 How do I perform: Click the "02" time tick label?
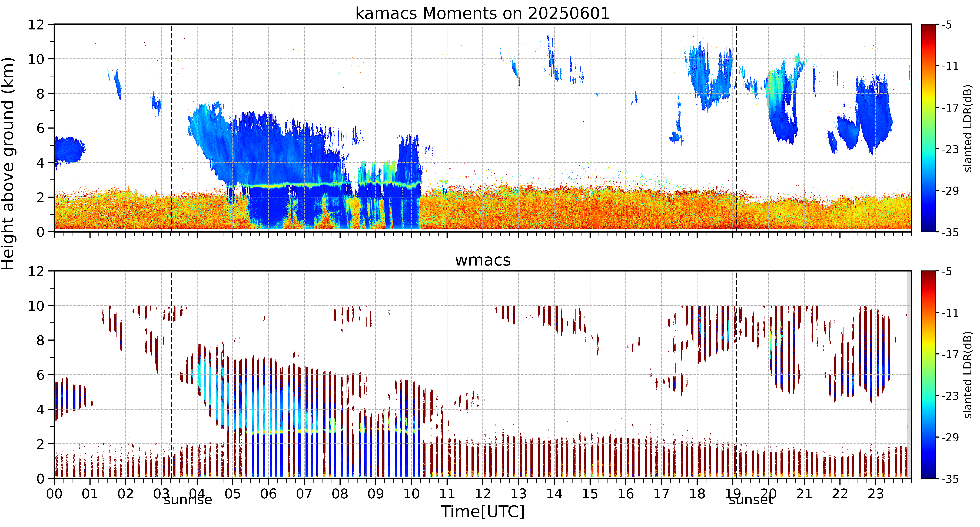[x=126, y=494]
